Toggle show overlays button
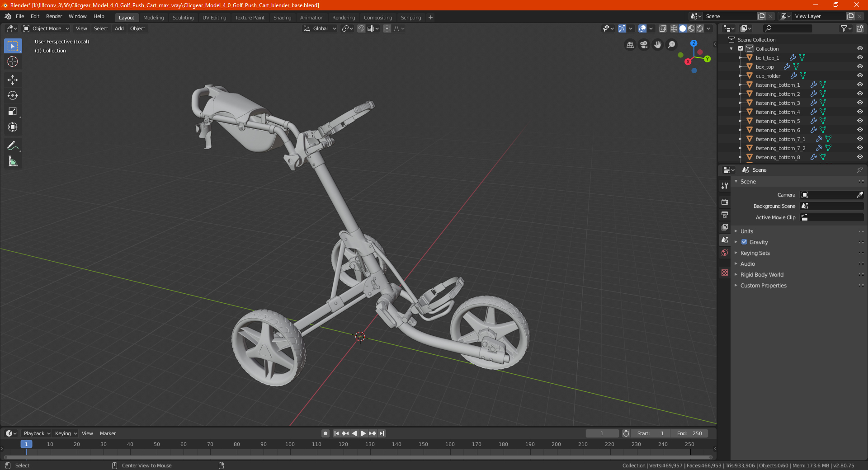 pos(642,28)
